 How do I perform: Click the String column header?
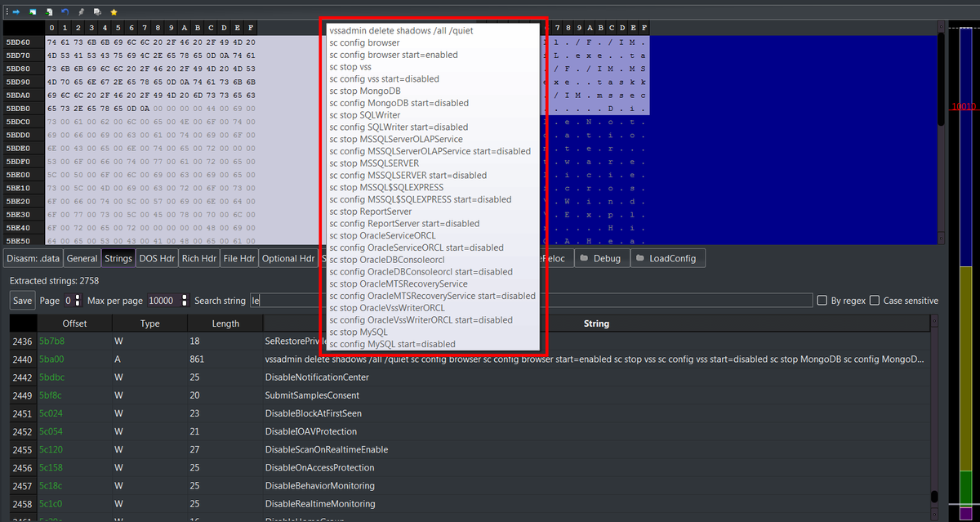[x=596, y=323]
